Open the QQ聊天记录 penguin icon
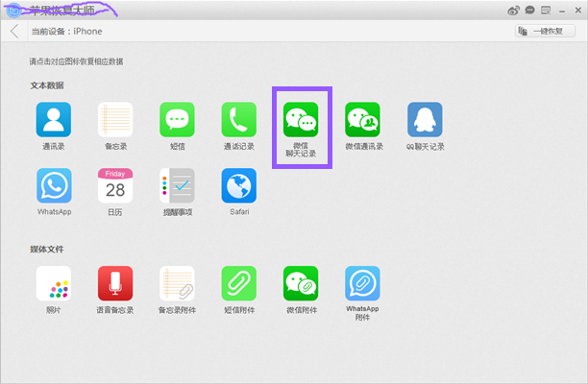Screen dimensions: 588x384 coord(425,119)
